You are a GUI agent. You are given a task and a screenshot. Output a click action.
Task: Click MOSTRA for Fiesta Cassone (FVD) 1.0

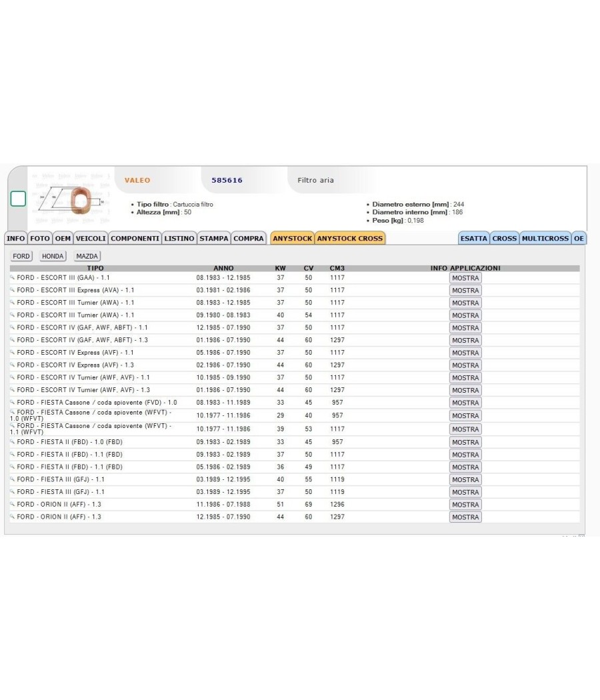pyautogui.click(x=465, y=403)
